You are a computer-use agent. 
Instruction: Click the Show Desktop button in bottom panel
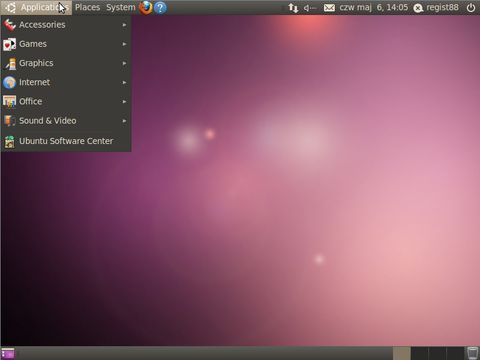click(8, 353)
